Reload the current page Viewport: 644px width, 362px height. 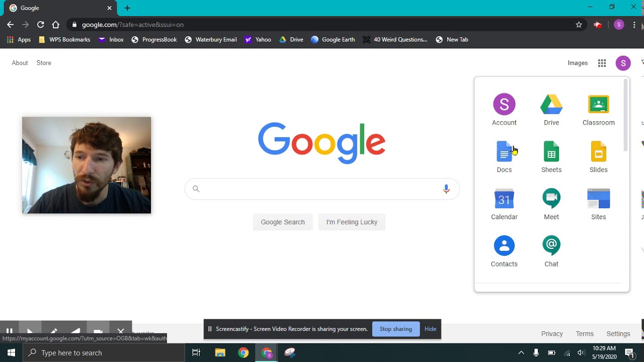41,25
